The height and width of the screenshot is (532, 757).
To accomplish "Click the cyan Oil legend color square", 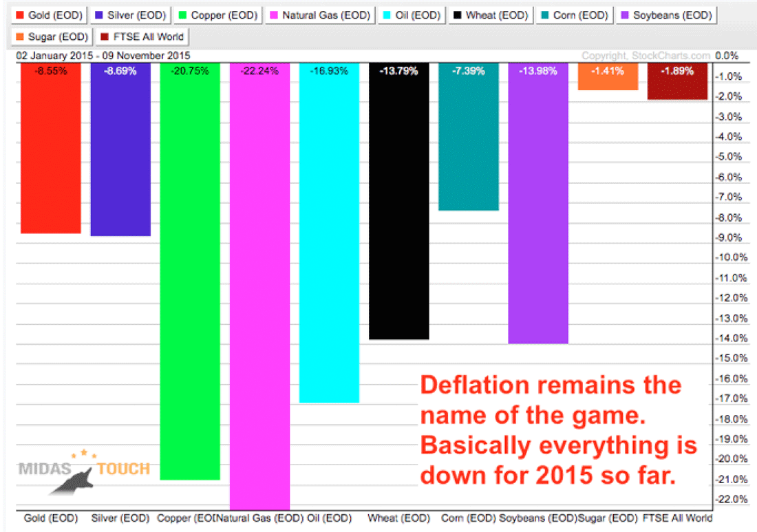I will 387,15.
